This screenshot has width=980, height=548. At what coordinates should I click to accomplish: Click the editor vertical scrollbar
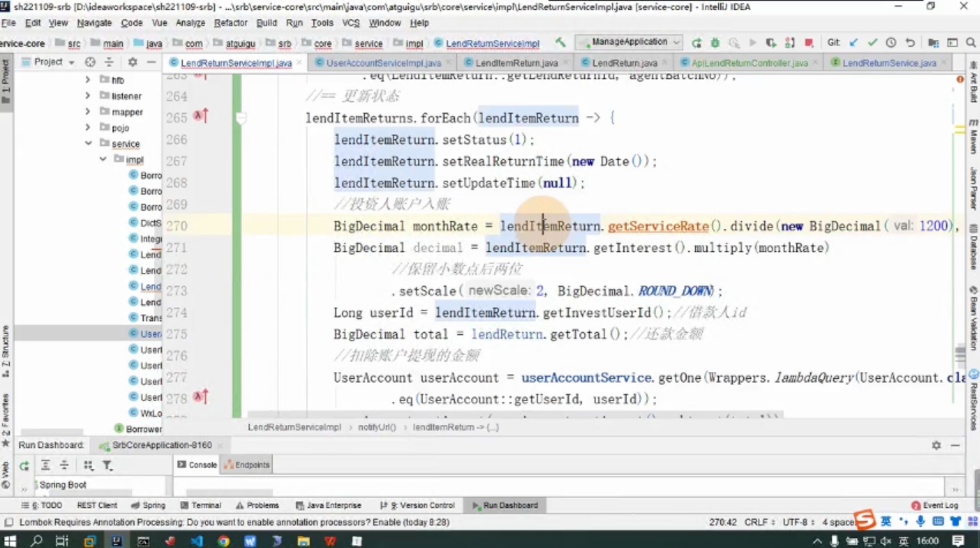[x=960, y=246]
